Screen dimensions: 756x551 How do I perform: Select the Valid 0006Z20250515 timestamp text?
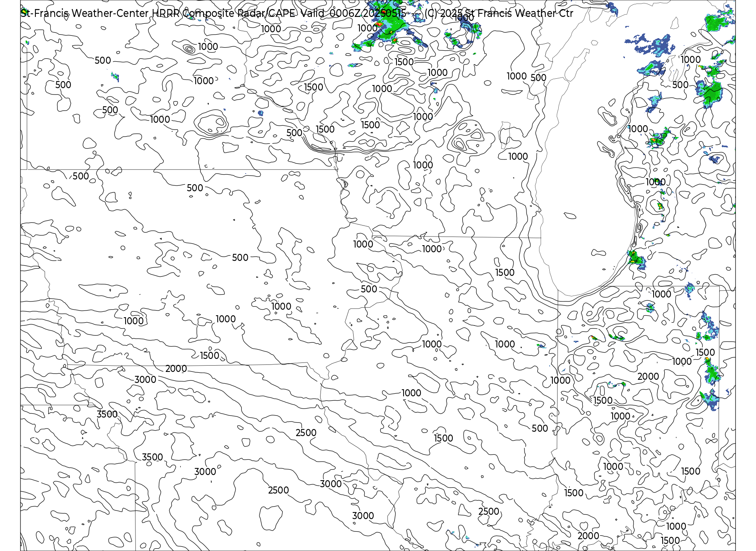tap(353, 13)
